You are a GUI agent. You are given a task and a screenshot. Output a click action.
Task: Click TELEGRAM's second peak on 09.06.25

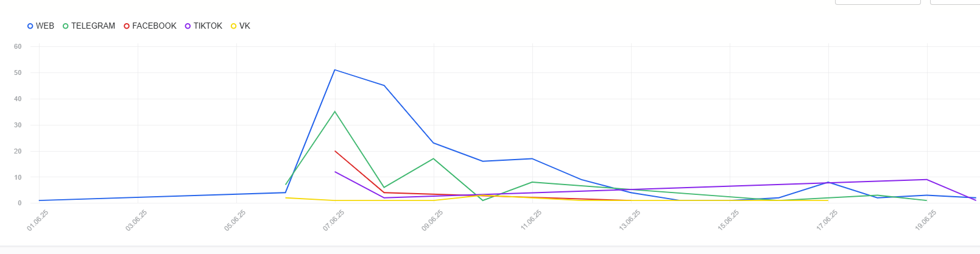[434, 158]
